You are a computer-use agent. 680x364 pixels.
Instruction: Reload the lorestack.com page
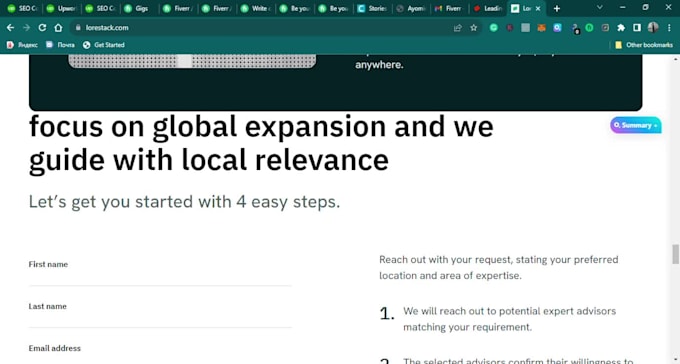pyautogui.click(x=42, y=27)
